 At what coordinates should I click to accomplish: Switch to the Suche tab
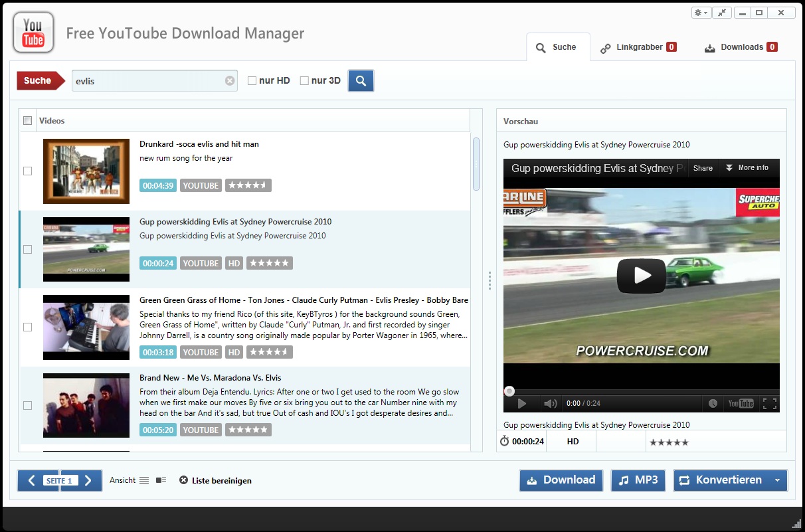click(x=558, y=47)
